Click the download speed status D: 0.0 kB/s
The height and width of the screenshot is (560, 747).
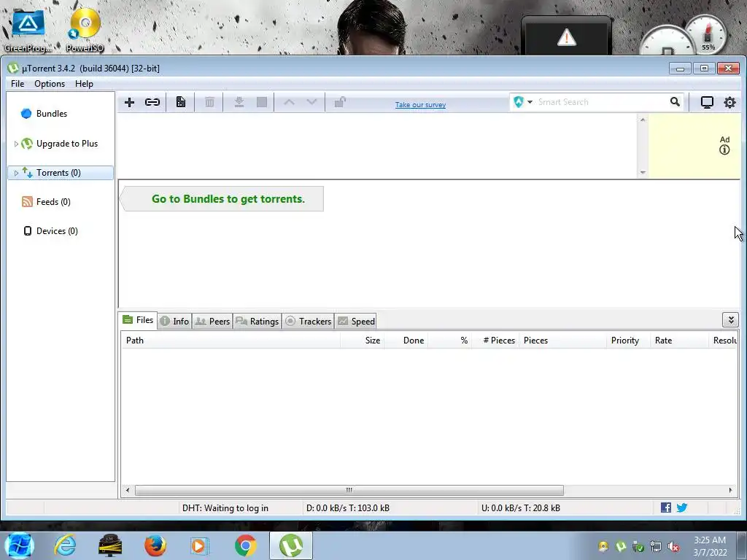(x=348, y=508)
